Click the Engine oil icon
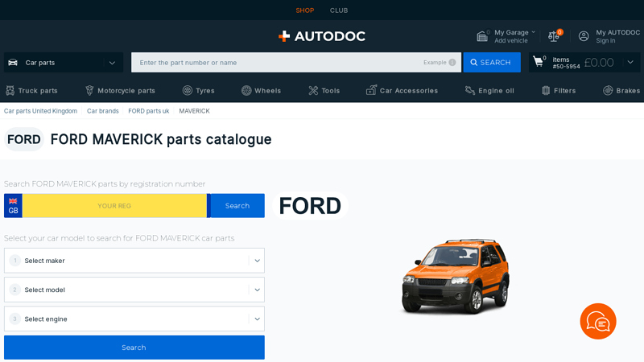644x362 pixels. (470, 90)
